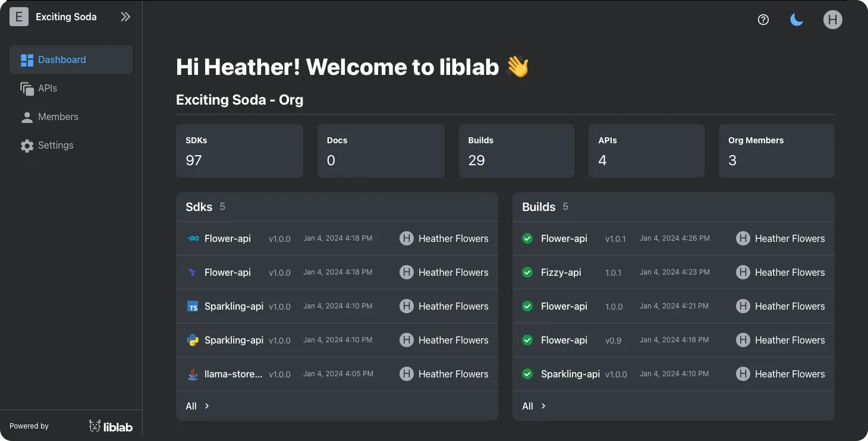Click the liblab logo at the bottom left
Screen dimensions: 868x441
point(111,426)
